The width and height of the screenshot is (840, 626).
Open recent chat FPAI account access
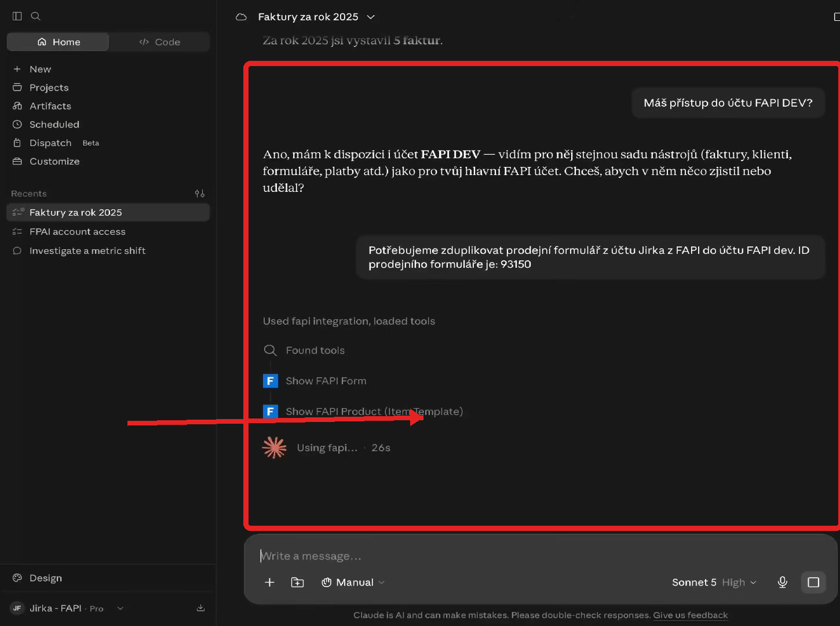click(x=108, y=232)
